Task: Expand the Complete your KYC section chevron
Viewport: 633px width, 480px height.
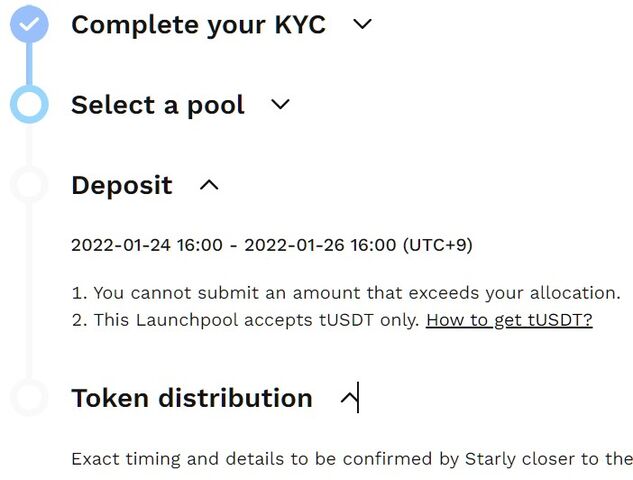Action: [x=362, y=24]
